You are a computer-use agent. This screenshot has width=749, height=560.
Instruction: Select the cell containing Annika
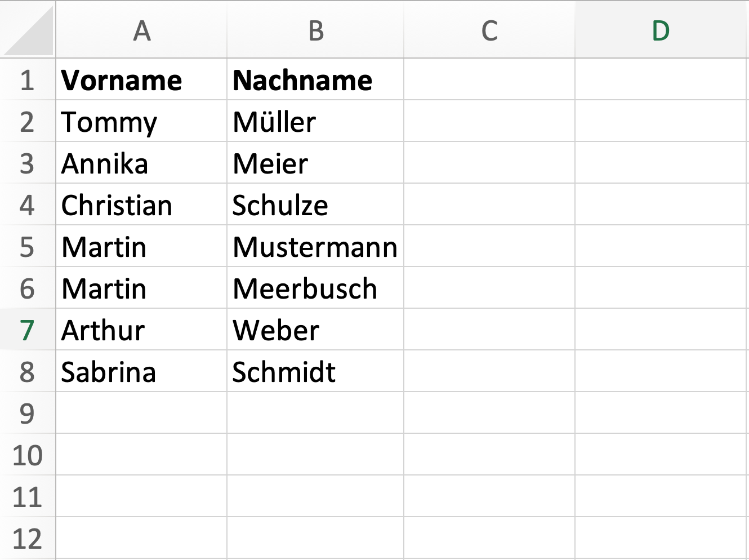141,163
